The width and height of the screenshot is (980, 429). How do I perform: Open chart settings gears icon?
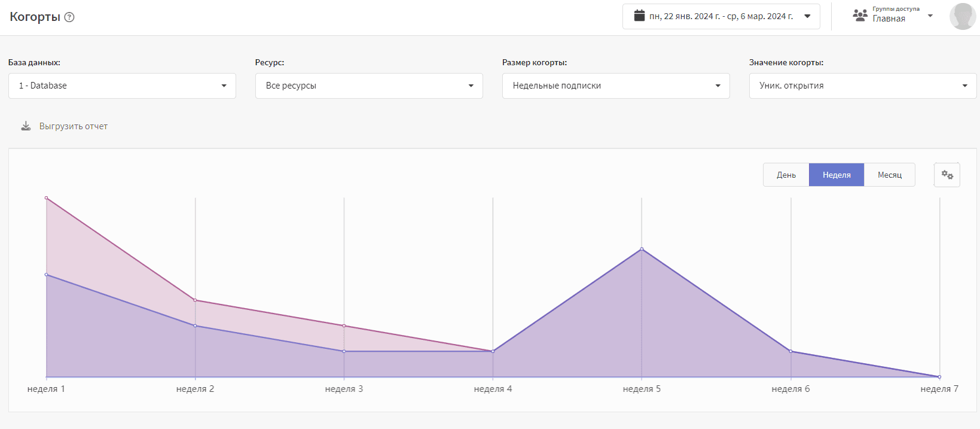click(947, 175)
